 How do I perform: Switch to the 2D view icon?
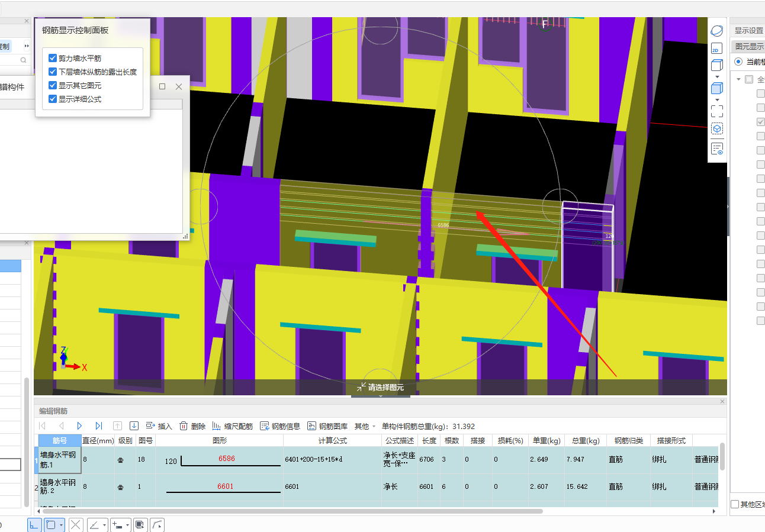tap(716, 49)
